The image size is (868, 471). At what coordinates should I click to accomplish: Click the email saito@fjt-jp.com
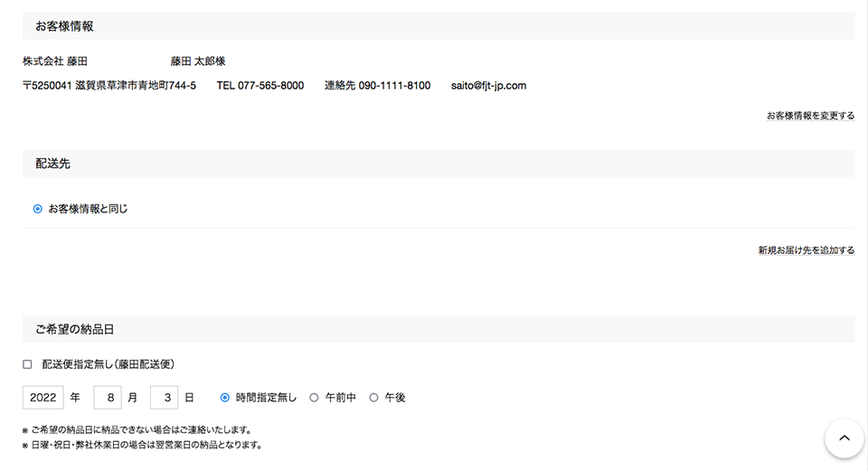tap(488, 85)
